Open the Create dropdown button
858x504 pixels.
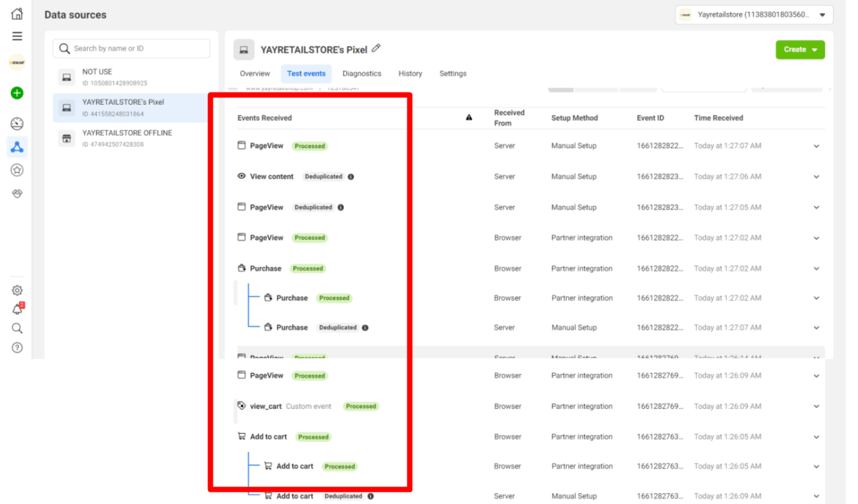pos(800,49)
